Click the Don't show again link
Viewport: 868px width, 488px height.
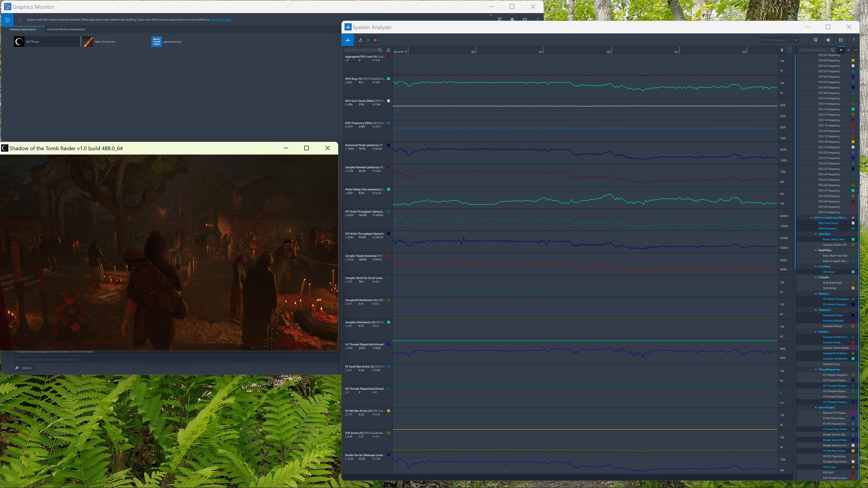click(221, 20)
